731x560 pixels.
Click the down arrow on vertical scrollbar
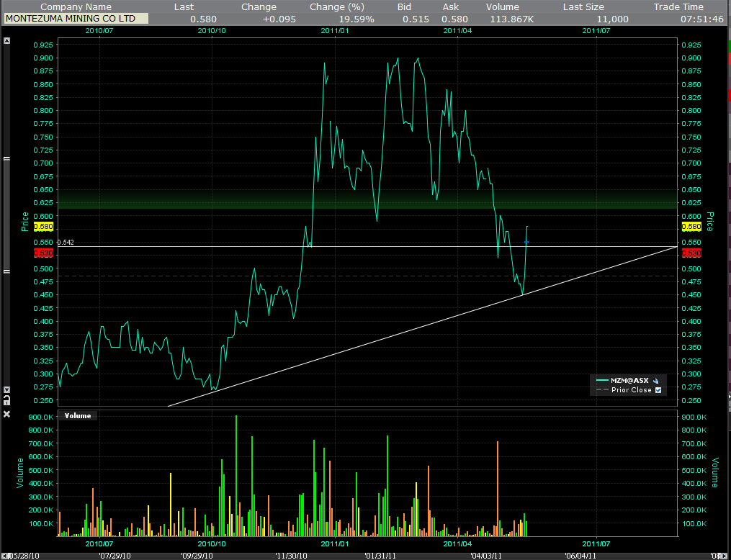(x=7, y=389)
